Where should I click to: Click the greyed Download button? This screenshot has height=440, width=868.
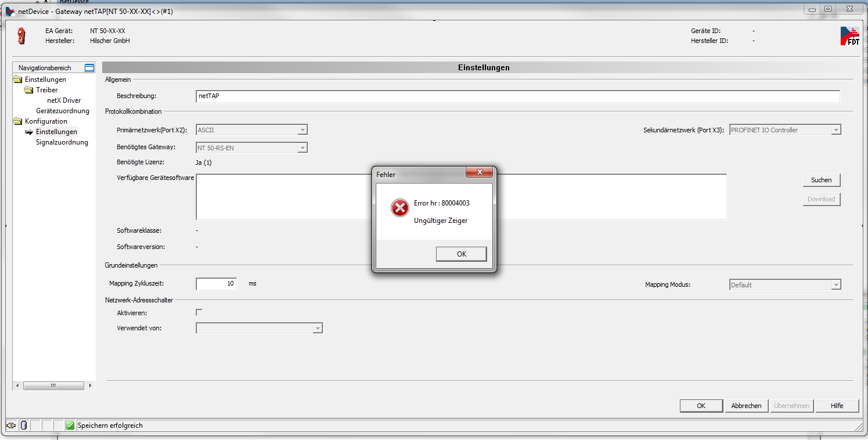tap(822, 199)
